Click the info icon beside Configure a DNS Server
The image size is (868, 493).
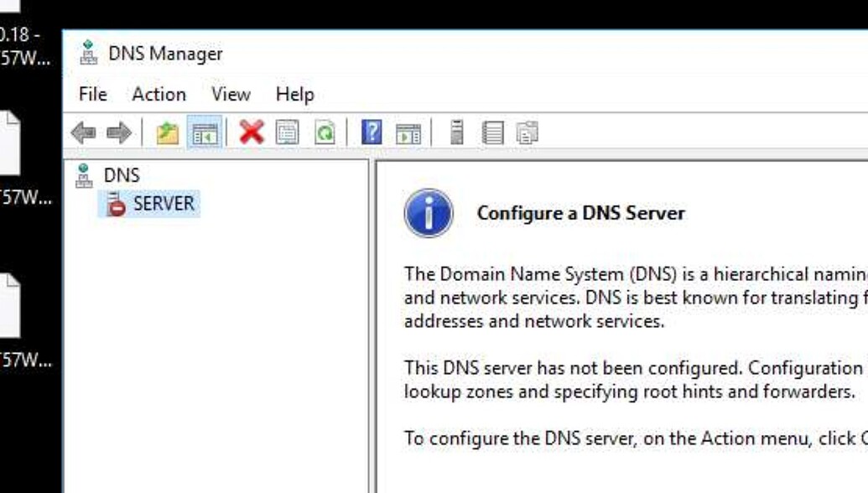coord(429,215)
